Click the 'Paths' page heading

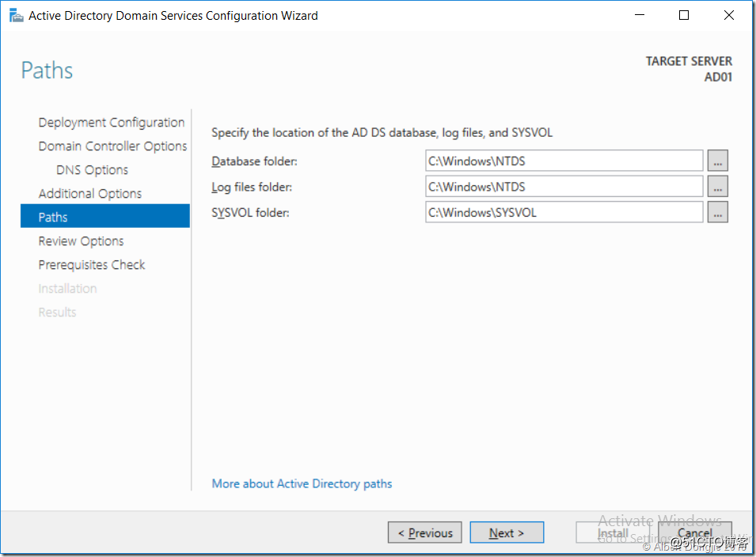[47, 70]
